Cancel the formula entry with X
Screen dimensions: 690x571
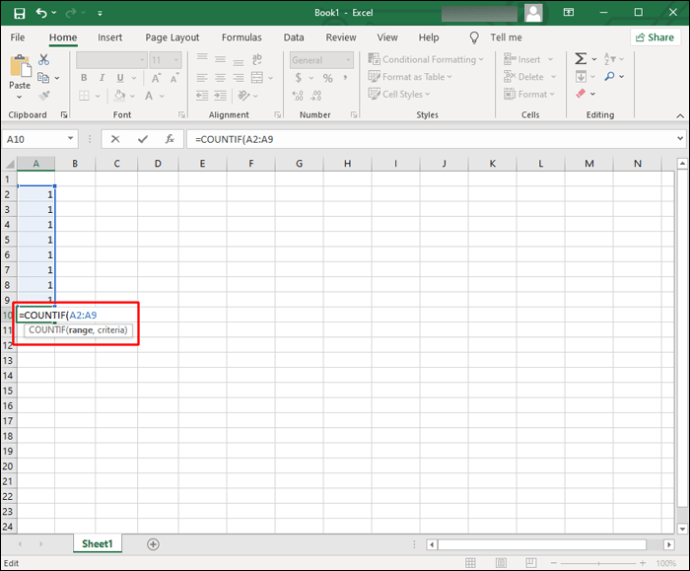pos(116,139)
